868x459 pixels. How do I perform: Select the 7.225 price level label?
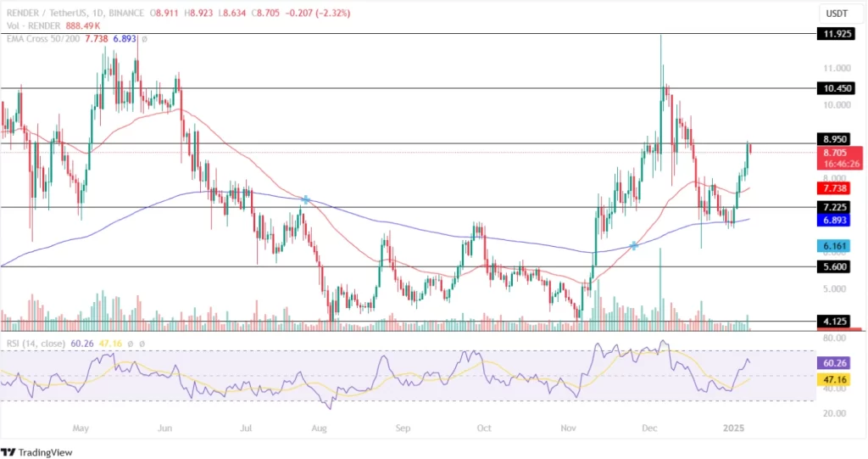point(835,207)
